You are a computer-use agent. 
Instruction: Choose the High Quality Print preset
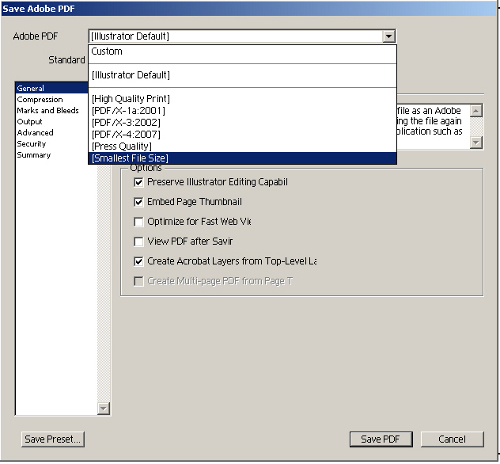click(242, 99)
